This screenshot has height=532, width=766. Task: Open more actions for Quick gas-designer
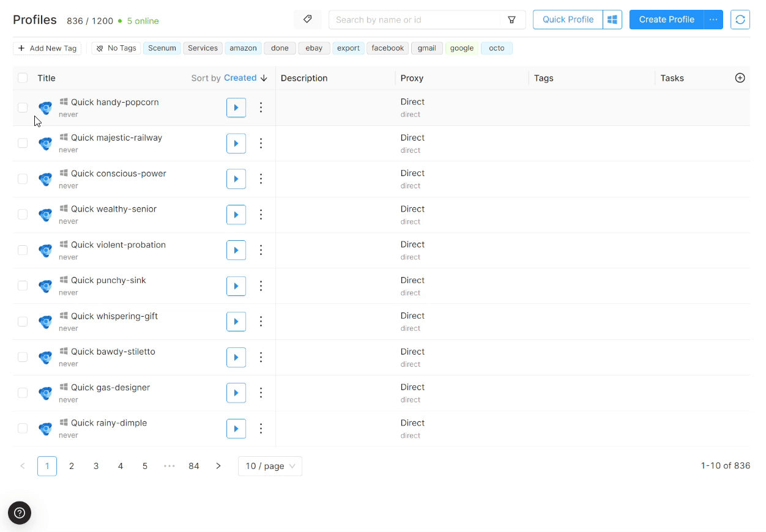261,393
